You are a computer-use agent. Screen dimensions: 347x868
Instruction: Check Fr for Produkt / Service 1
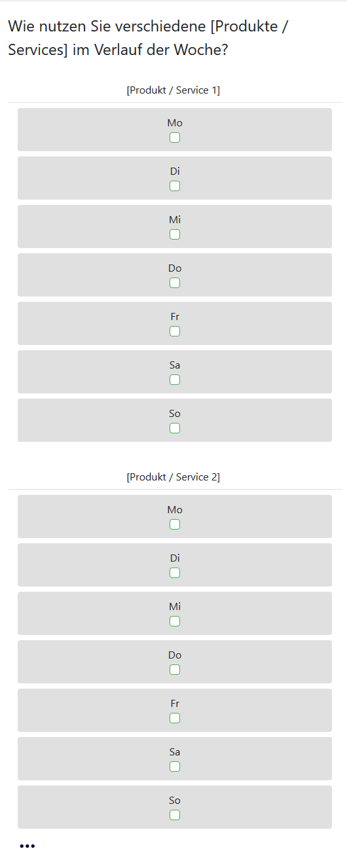click(175, 331)
